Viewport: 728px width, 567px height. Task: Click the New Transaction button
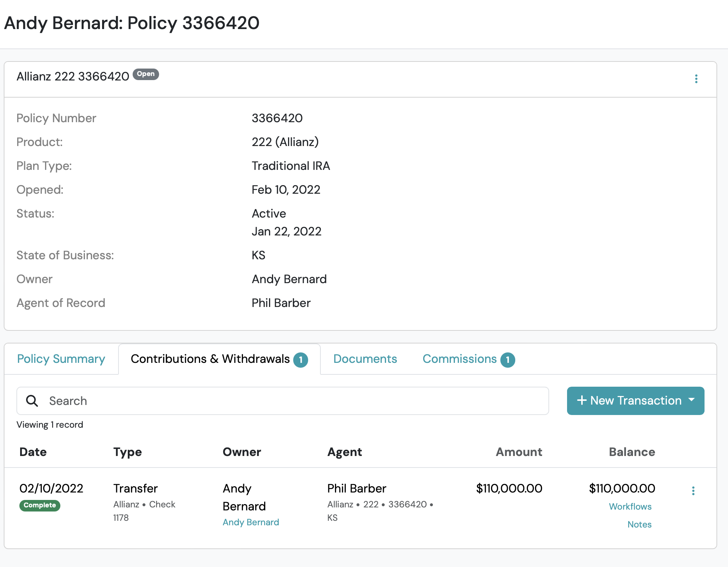tap(636, 401)
